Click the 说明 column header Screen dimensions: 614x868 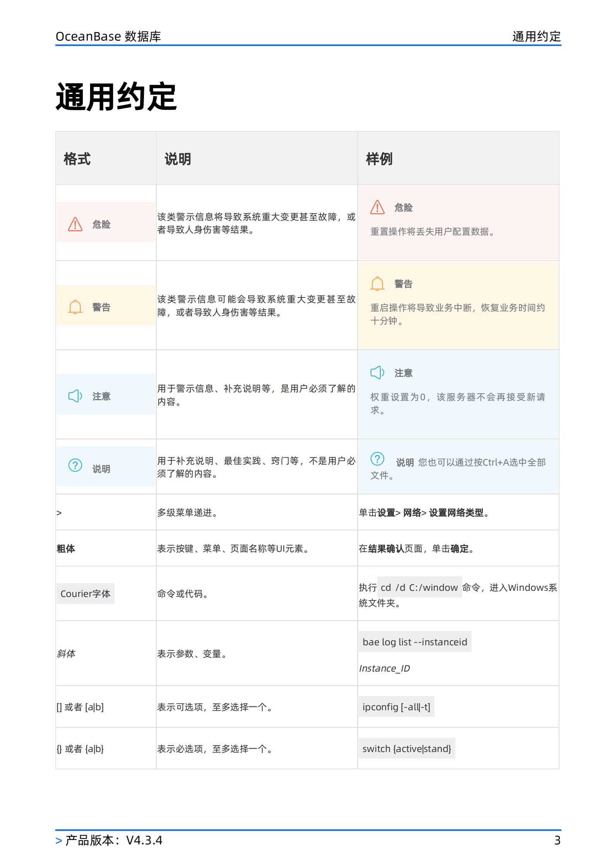tap(178, 159)
